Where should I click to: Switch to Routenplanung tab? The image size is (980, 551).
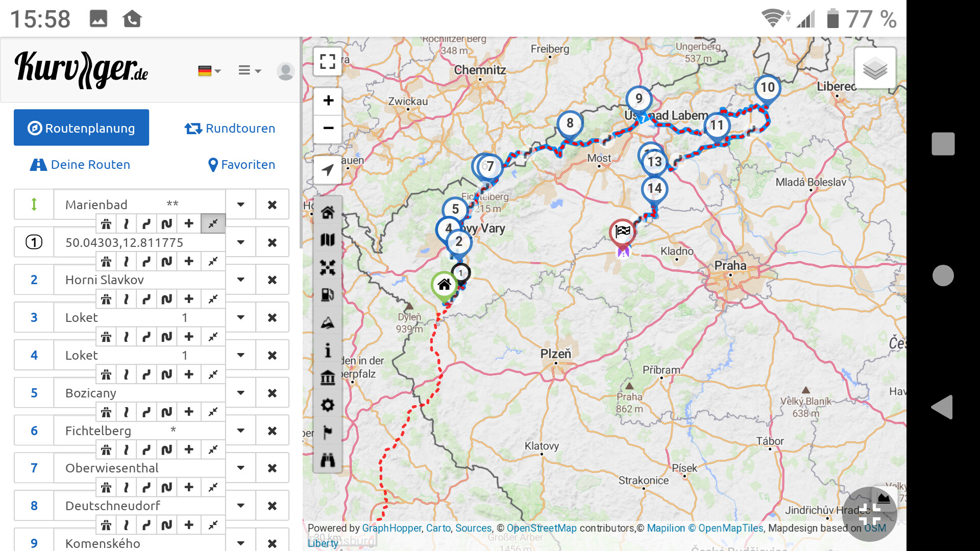click(81, 128)
